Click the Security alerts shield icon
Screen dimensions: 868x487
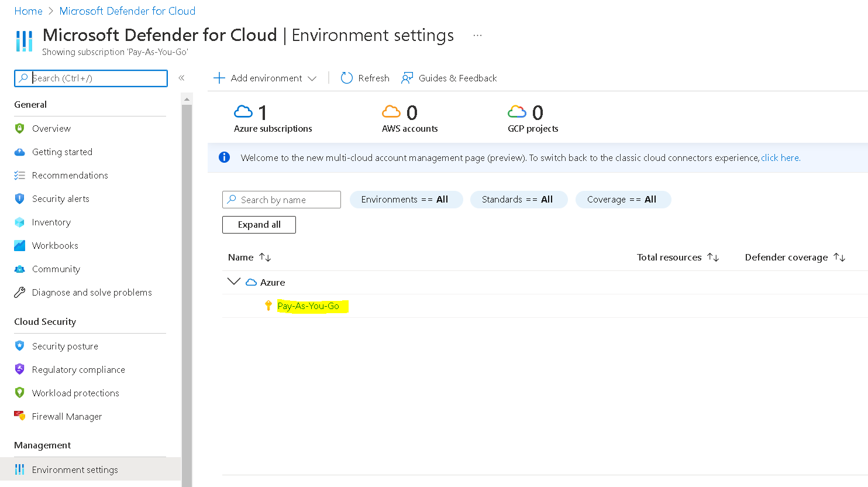click(19, 198)
